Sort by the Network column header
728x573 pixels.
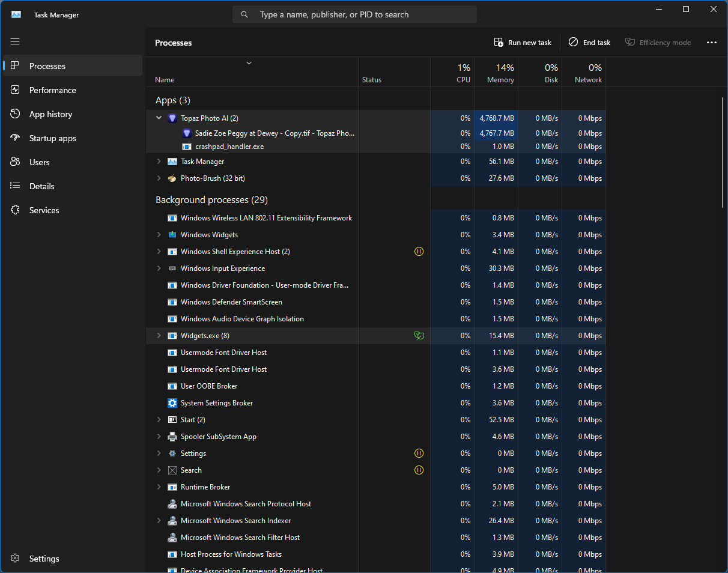584,73
